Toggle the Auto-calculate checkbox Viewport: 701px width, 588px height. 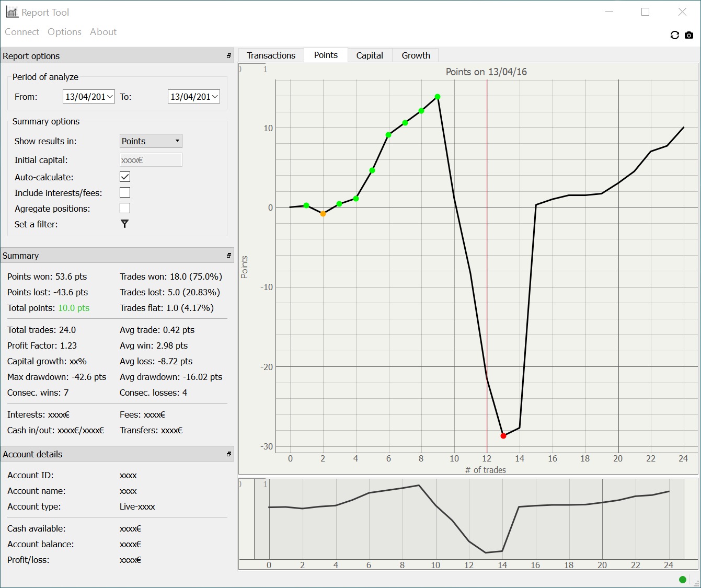pos(125,177)
